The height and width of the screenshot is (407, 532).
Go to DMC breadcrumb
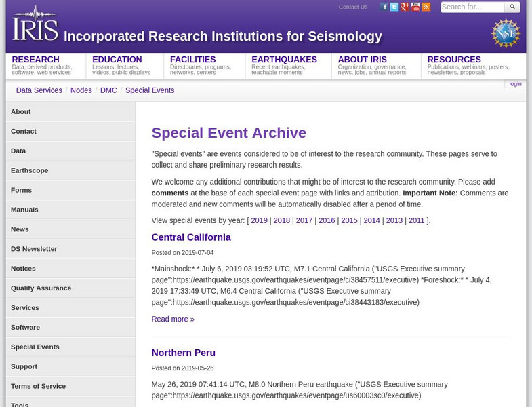[x=108, y=90]
